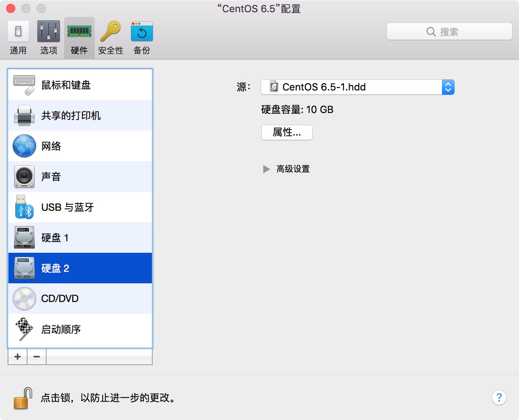The width and height of the screenshot is (519, 420).
Task: Add a device with the plus button
Action: (x=18, y=357)
